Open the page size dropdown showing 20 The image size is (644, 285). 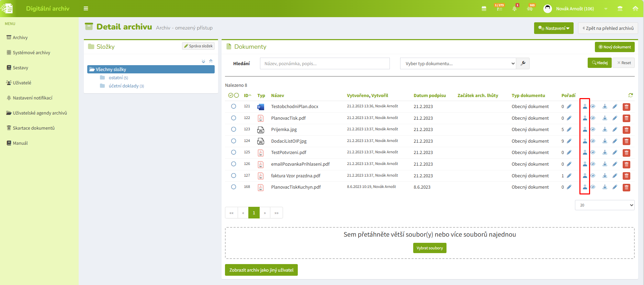[605, 205]
